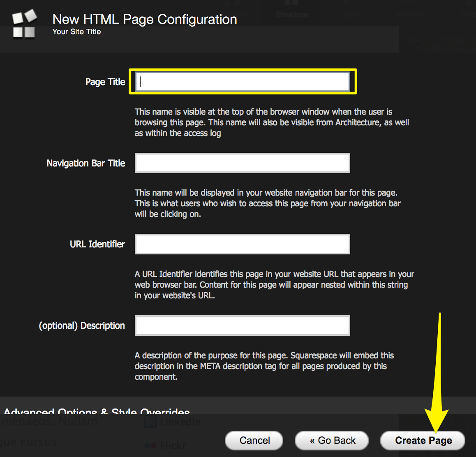Screen dimensions: 476x457
Task: Open the dimmed Style tab
Action: [350, 14]
